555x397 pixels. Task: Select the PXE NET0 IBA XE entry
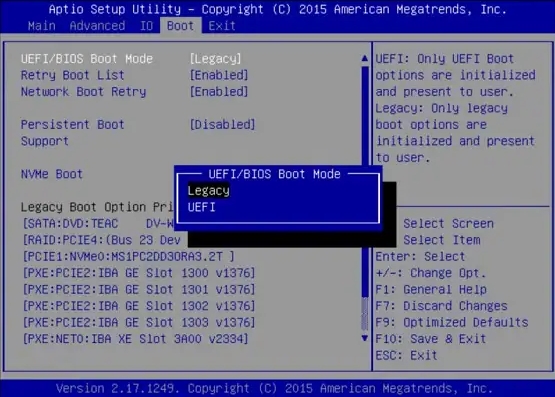tap(135, 339)
